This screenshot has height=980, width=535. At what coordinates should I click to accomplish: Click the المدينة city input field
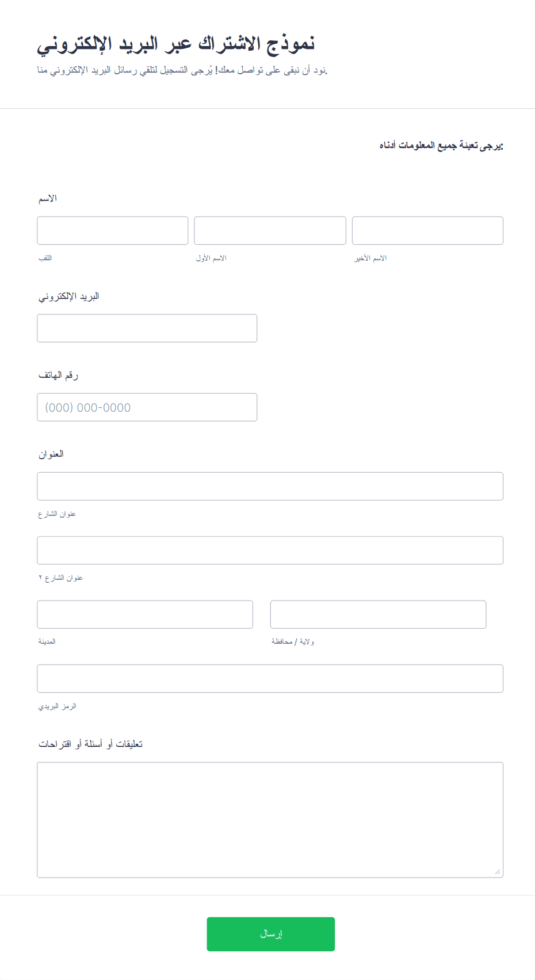point(145,614)
